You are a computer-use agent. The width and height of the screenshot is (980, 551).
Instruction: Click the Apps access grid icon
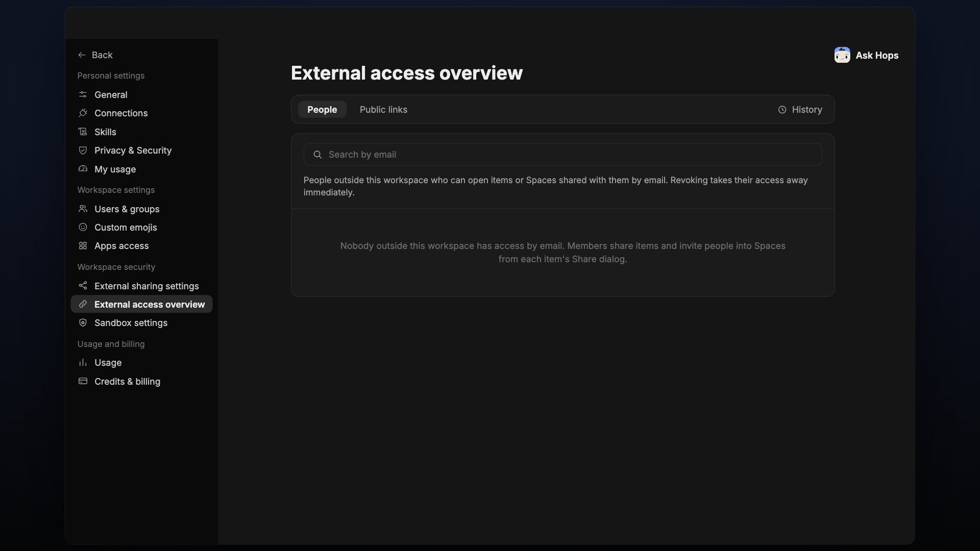[x=83, y=246]
